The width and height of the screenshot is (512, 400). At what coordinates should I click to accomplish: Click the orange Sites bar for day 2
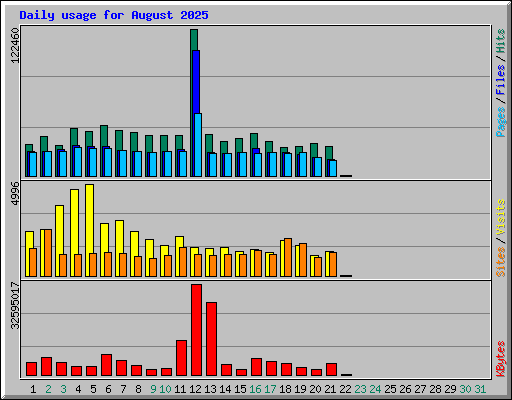[48, 253]
